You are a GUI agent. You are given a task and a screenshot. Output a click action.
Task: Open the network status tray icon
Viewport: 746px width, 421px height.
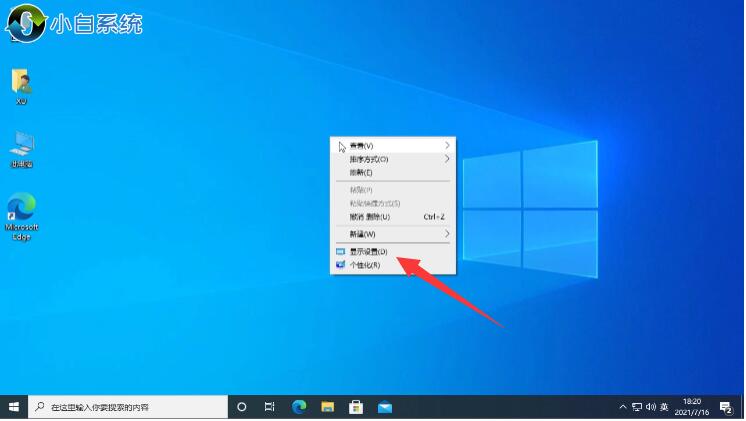pos(637,407)
